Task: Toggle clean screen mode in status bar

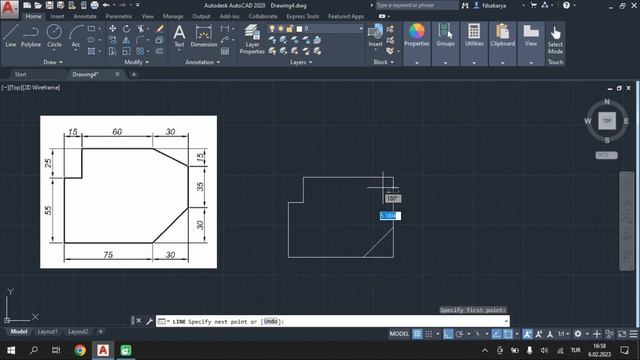Action: point(622,334)
